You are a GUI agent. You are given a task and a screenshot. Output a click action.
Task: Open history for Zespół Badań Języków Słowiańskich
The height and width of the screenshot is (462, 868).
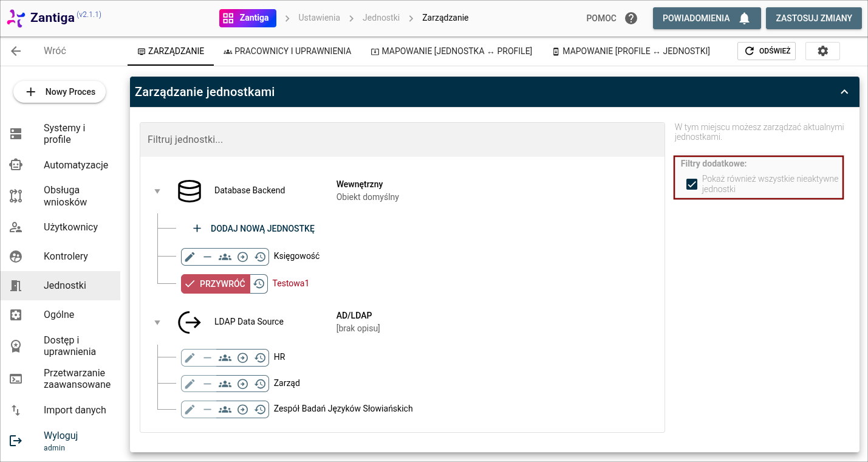pyautogui.click(x=260, y=409)
